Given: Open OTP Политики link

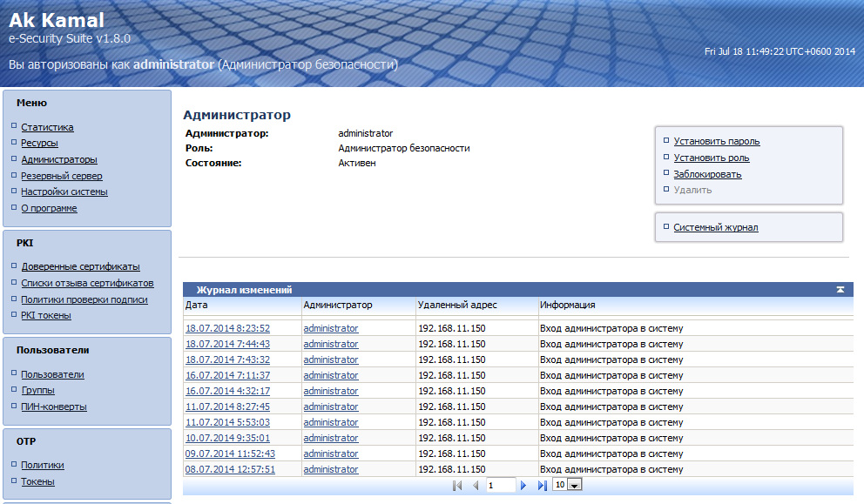Looking at the screenshot, I should [x=43, y=466].
